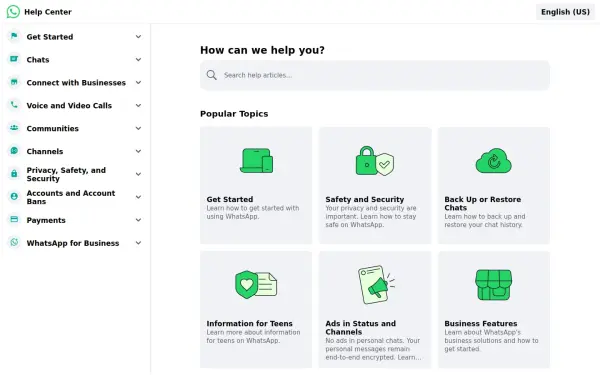Viewport: 600px width, 375px height.
Task: Click the magnifier icon in search bar
Action: click(212, 75)
